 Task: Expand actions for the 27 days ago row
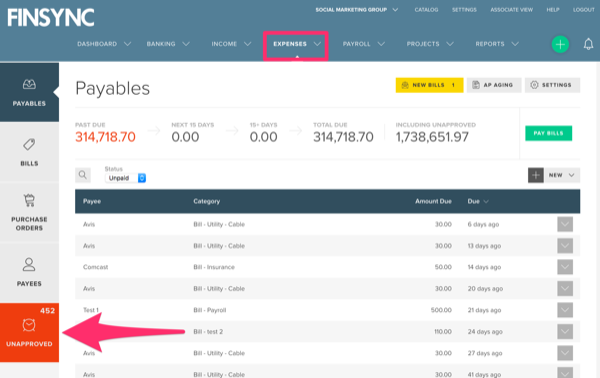pyautogui.click(x=565, y=353)
